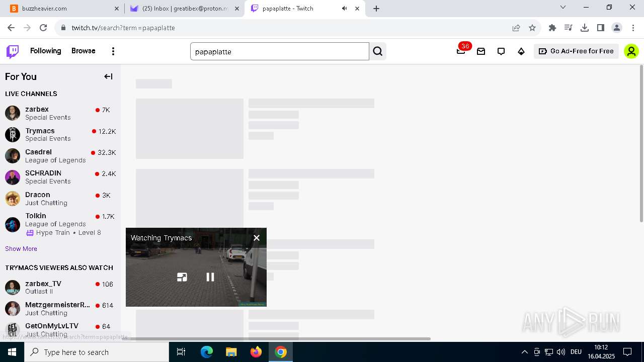Image resolution: width=644 pixels, height=362 pixels.
Task: Open the Chrome extensions puzzle icon
Action: tap(552, 28)
